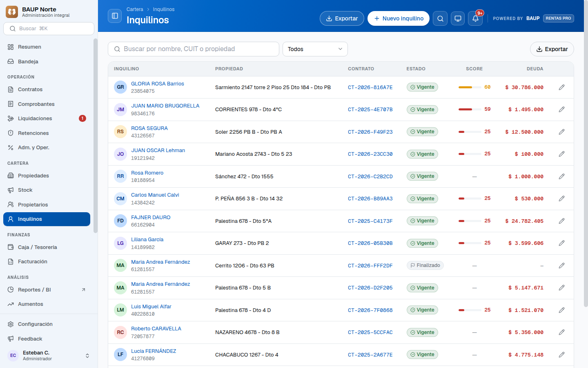Click the RENTAS PRO badge

pyautogui.click(x=559, y=18)
